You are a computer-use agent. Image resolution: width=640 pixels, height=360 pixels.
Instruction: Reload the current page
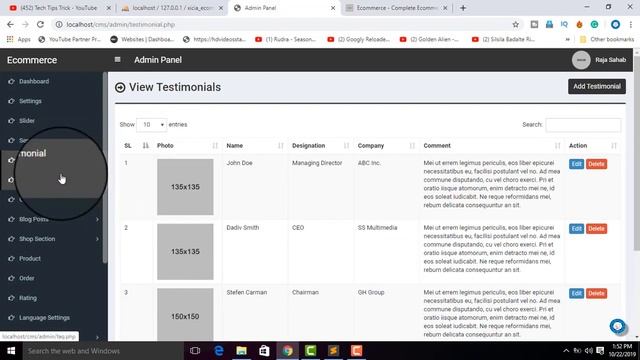point(40,24)
